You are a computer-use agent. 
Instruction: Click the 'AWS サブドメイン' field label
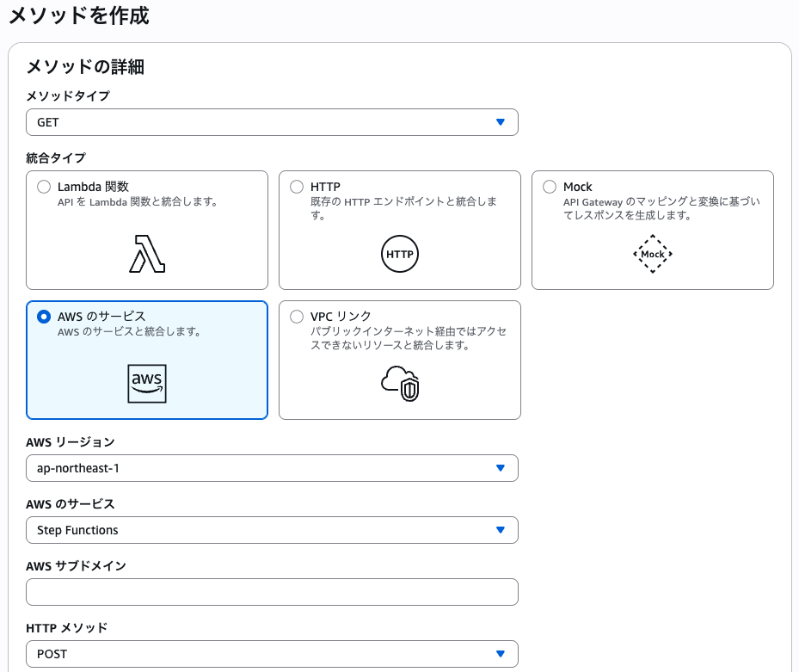click(x=76, y=566)
